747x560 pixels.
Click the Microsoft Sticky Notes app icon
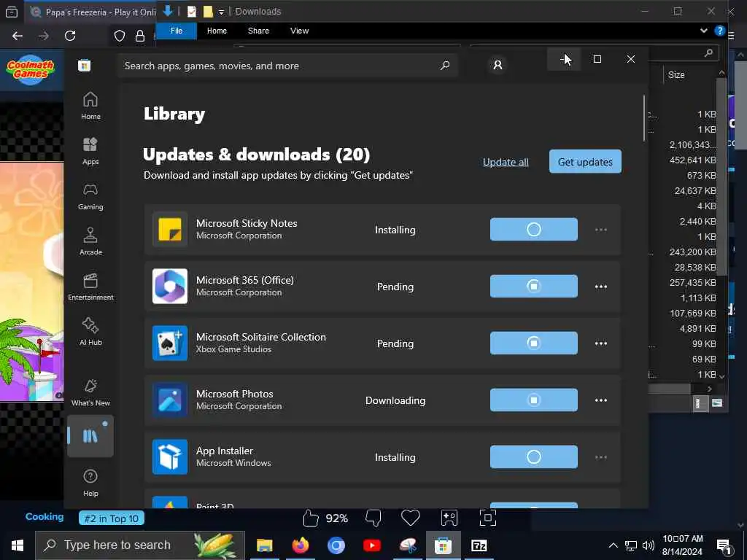(x=169, y=230)
